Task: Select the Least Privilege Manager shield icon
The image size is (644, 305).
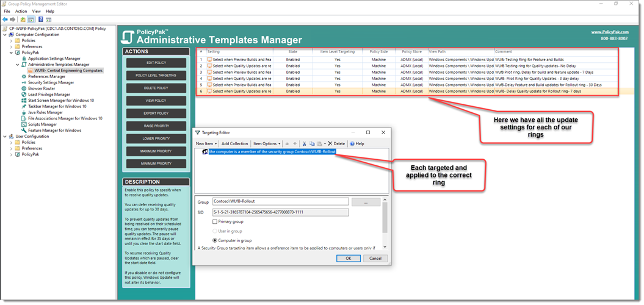Action: click(24, 95)
